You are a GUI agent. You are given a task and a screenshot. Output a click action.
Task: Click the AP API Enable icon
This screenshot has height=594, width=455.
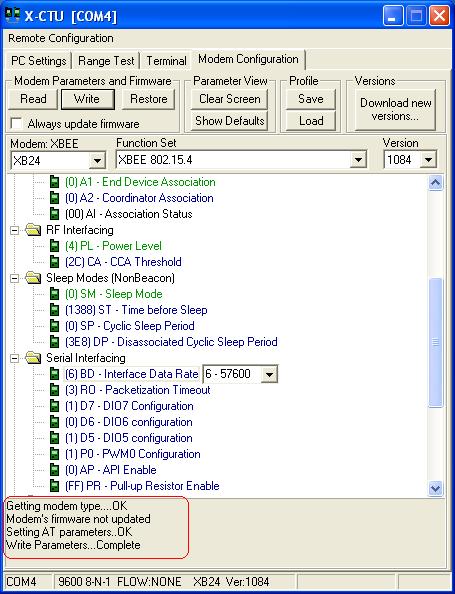point(55,470)
